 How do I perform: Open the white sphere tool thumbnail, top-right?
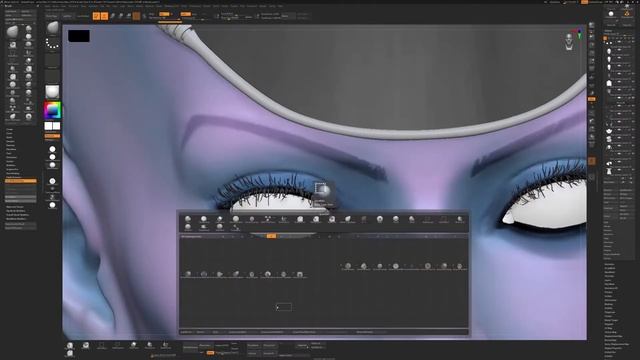(611, 15)
